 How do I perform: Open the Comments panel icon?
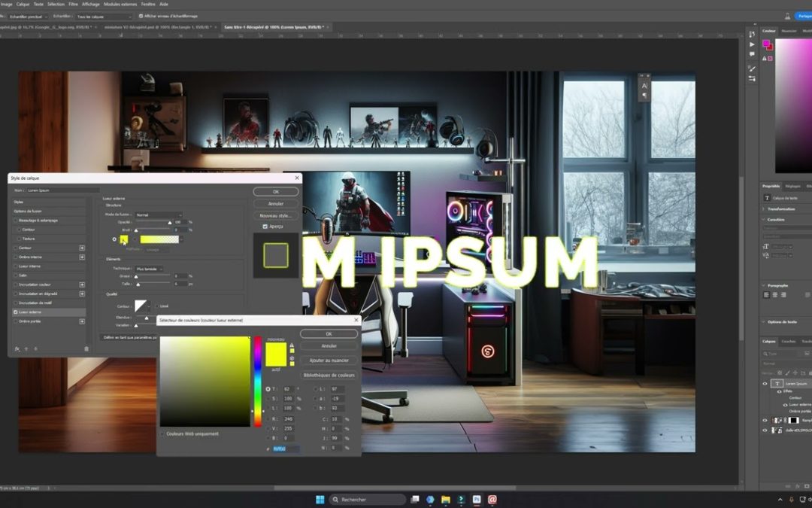[x=752, y=54]
